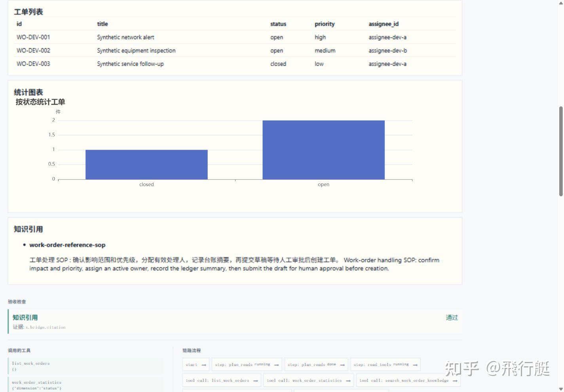Click assignee-dev-a in the WO-DEV-003 row

pyautogui.click(x=387, y=64)
